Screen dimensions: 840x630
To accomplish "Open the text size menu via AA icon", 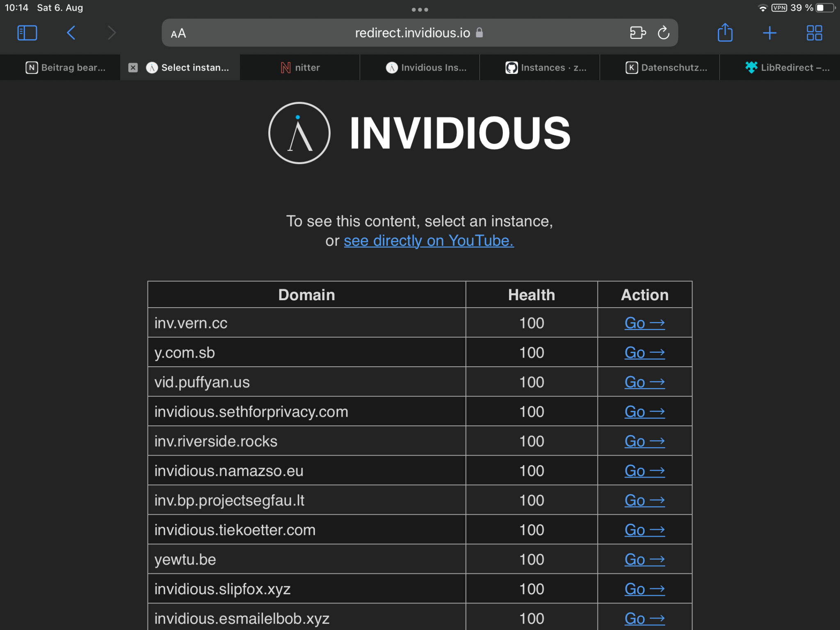I will (178, 33).
